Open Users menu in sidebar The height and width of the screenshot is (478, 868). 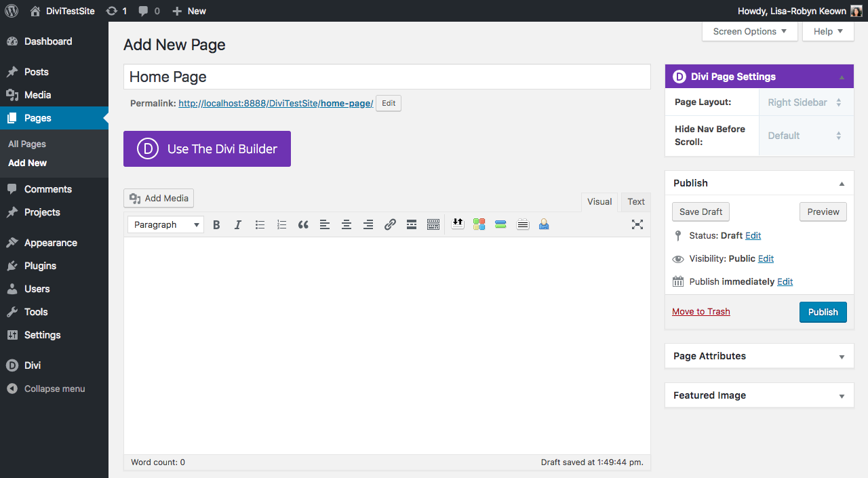pos(54,289)
